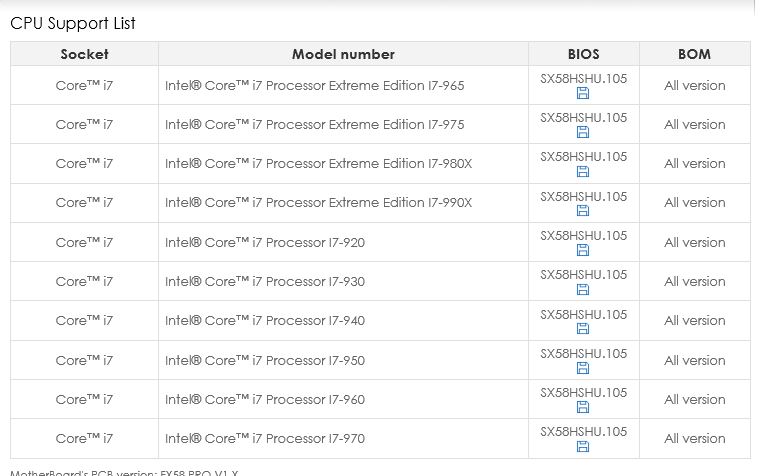This screenshot has height=476, width=782.
Task: Download BIOS for Extreme Edition I7-990X
Action: click(x=583, y=212)
